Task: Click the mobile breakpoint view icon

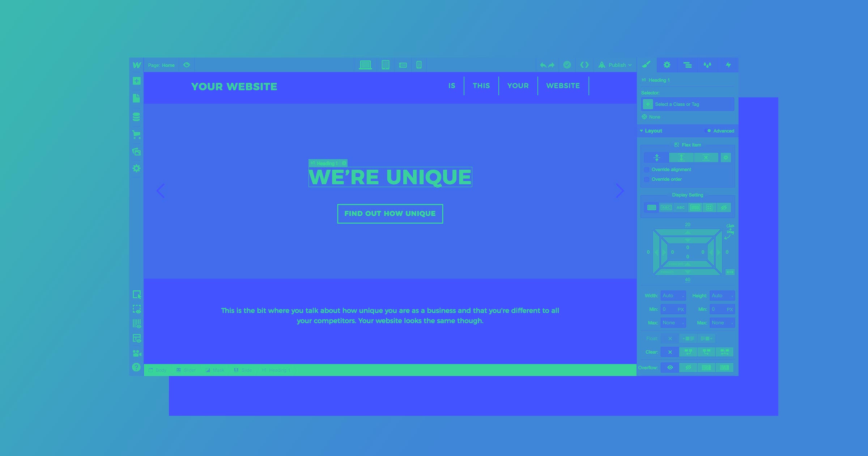Action: pos(419,65)
